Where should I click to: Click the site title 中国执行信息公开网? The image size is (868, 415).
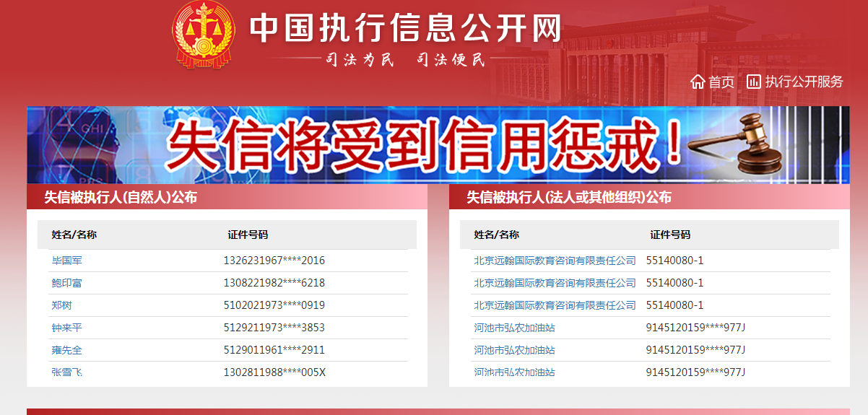click(x=406, y=28)
